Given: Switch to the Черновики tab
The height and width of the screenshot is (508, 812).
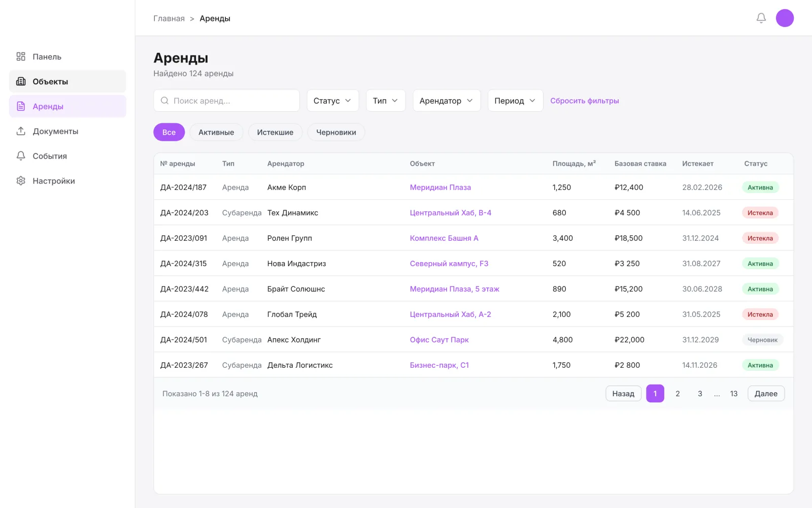Looking at the screenshot, I should [x=336, y=132].
